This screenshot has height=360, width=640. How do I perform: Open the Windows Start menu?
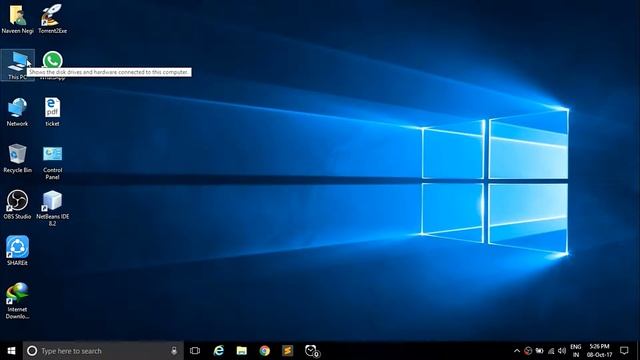coord(11,351)
